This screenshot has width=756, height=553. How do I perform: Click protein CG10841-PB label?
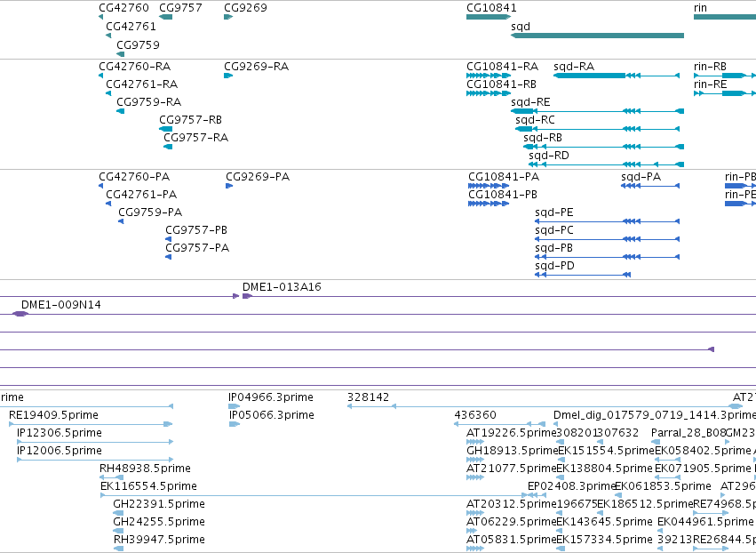click(503, 195)
